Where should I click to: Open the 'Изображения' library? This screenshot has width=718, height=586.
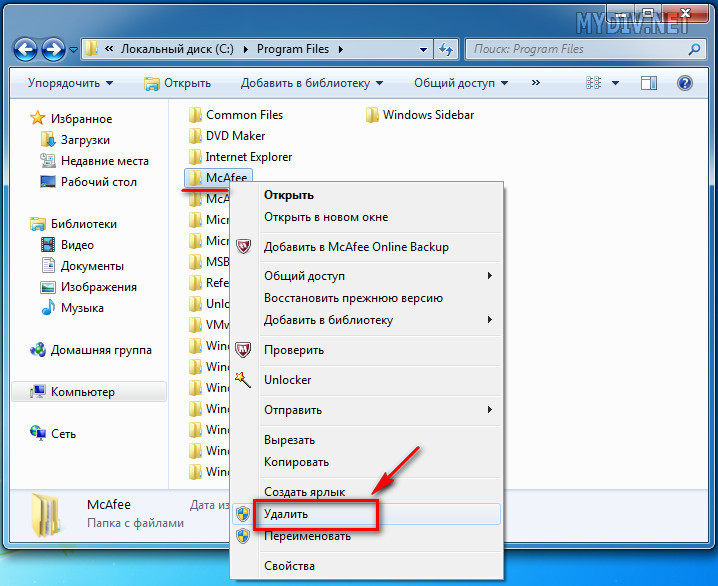(88, 287)
